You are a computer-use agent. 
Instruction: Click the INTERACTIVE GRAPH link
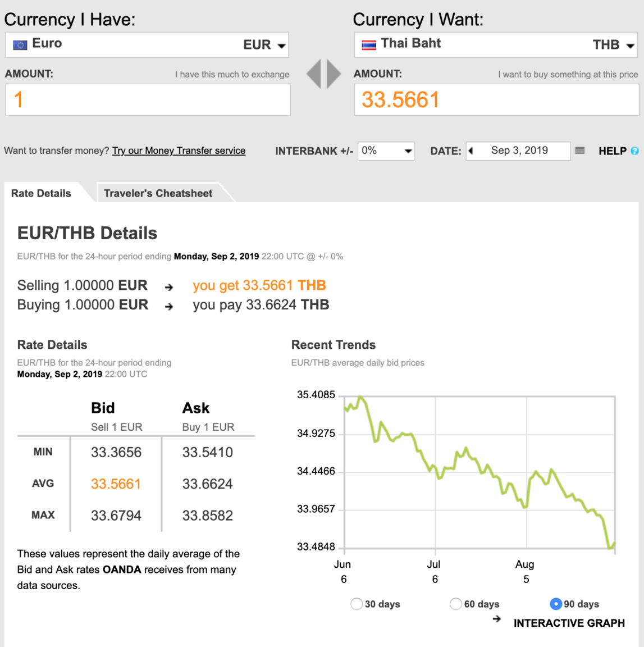click(x=569, y=623)
